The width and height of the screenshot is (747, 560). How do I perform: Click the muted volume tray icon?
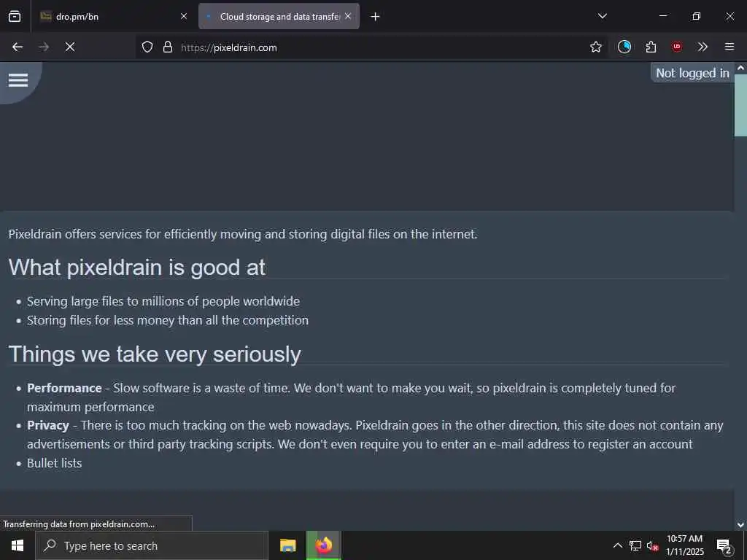652,545
